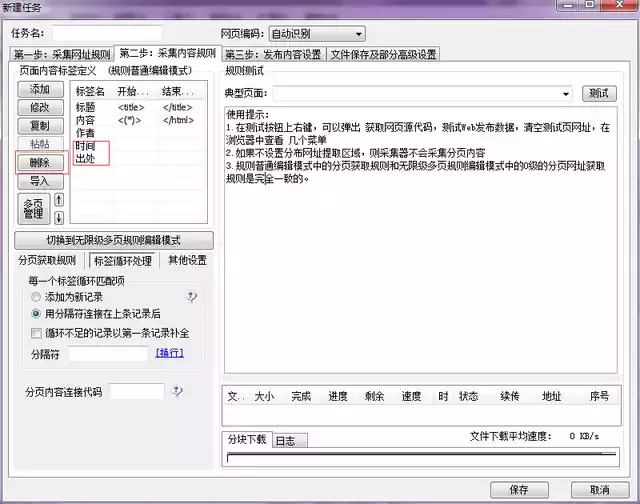The width and height of the screenshot is (640, 504).
Task: Select the 时间 tag row
Action: click(138, 146)
